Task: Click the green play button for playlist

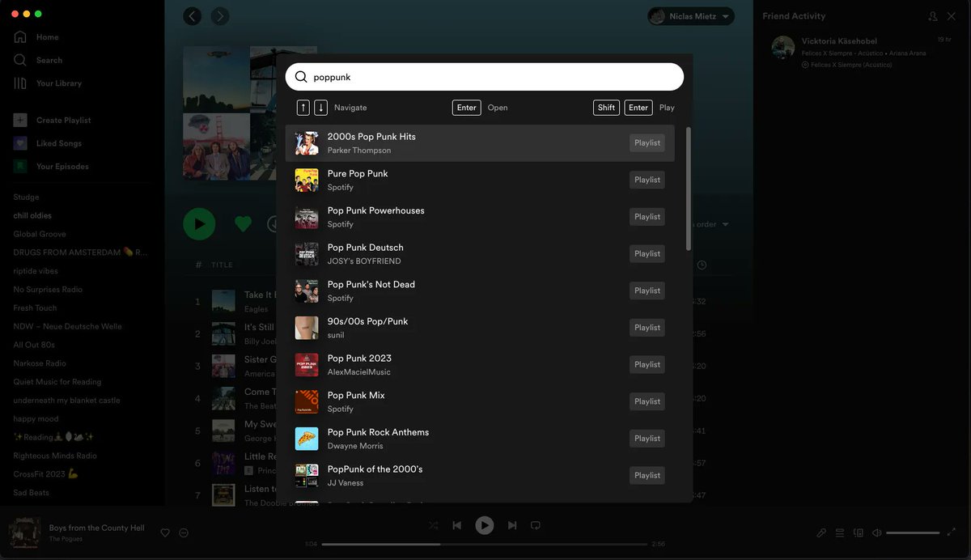Action: click(199, 224)
